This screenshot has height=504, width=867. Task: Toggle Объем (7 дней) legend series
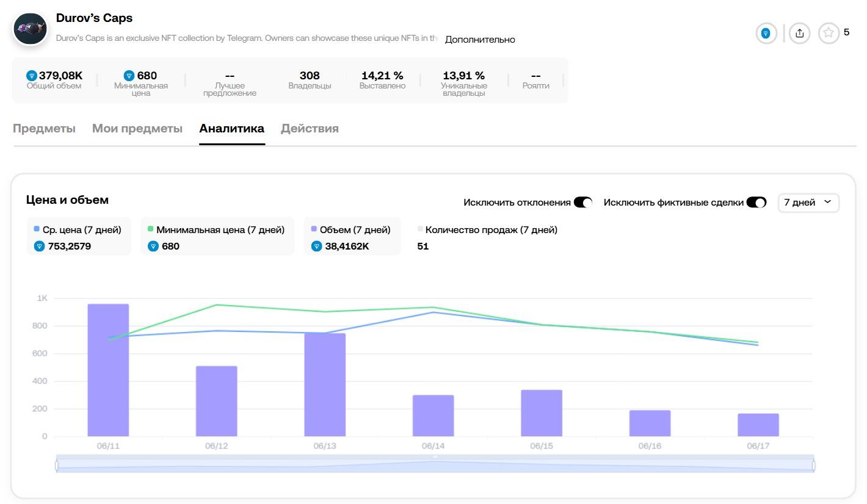[352, 236]
